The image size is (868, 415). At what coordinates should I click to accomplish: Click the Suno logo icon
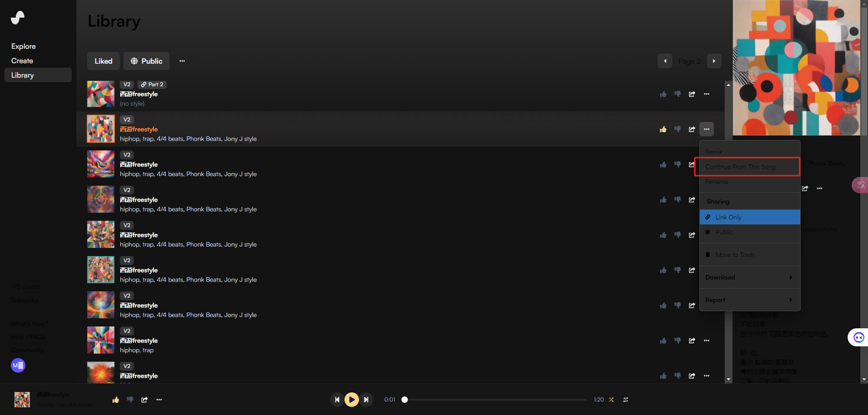(18, 18)
